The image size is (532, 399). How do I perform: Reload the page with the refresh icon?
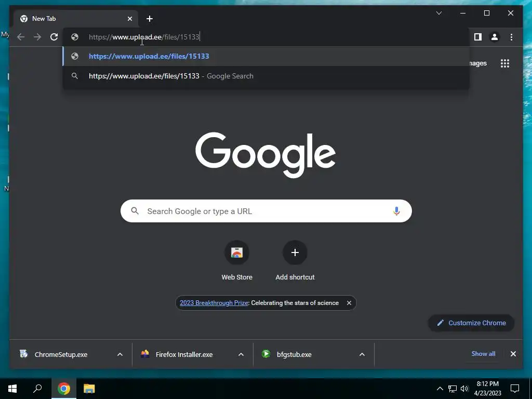pyautogui.click(x=54, y=37)
